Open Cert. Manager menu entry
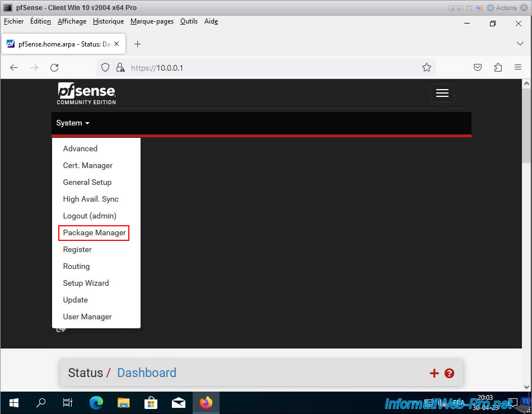 point(87,166)
